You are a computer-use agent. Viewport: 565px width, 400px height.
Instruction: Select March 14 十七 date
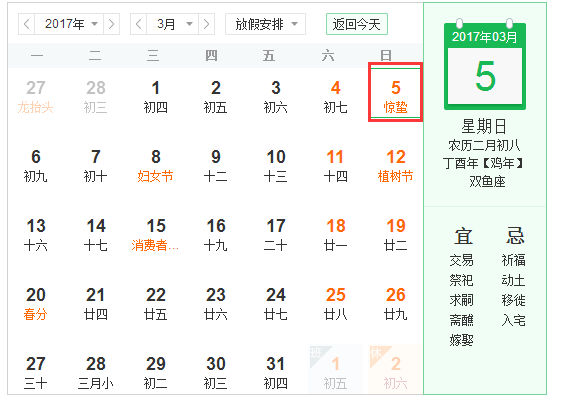pos(95,235)
